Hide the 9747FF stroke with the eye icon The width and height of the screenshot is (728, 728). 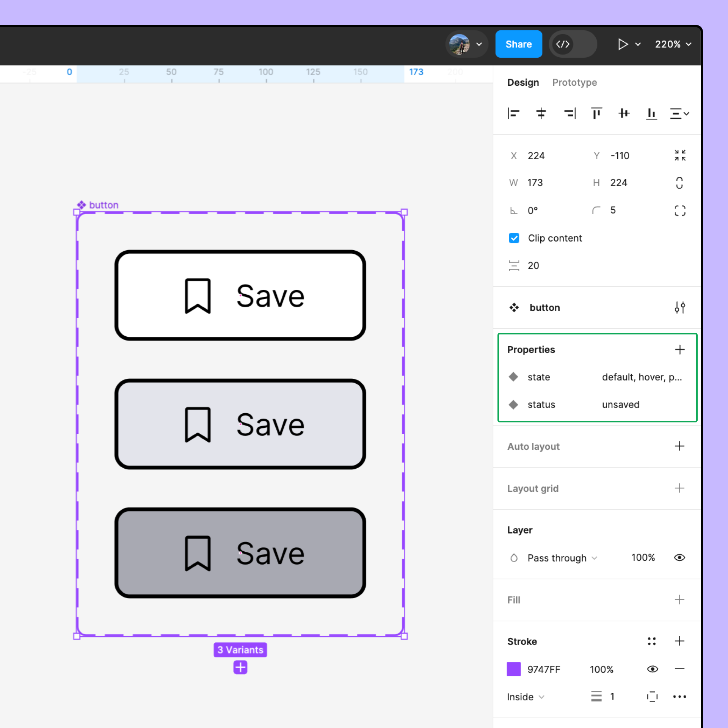coord(652,669)
